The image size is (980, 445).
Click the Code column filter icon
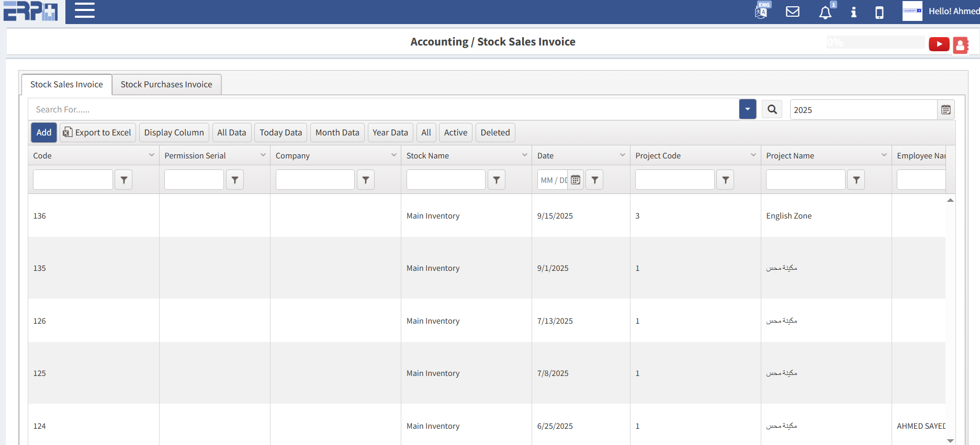tap(123, 180)
